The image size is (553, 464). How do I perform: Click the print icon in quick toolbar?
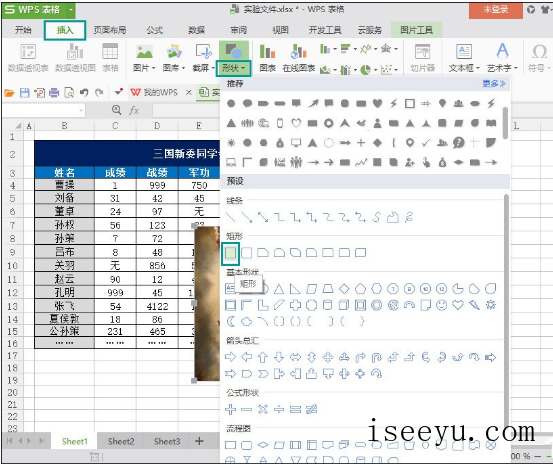pyautogui.click(x=54, y=93)
